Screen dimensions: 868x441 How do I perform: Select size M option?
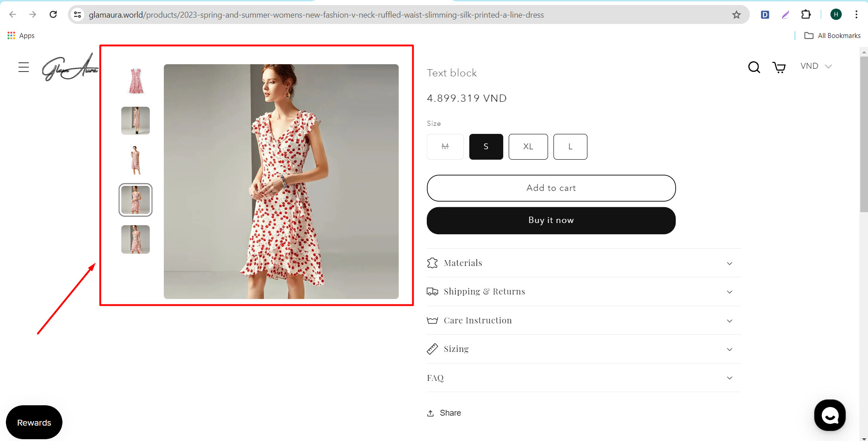[x=445, y=147]
